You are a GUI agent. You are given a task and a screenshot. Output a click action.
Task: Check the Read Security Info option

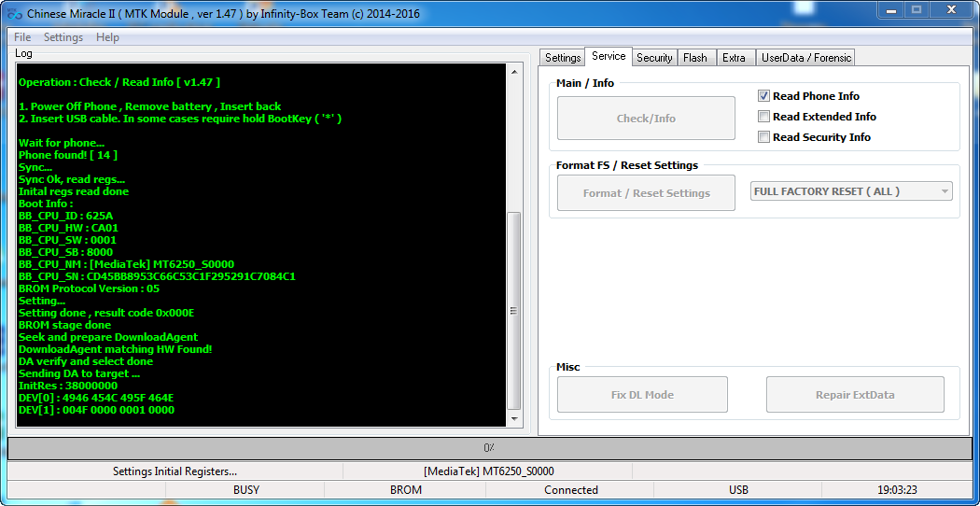763,137
